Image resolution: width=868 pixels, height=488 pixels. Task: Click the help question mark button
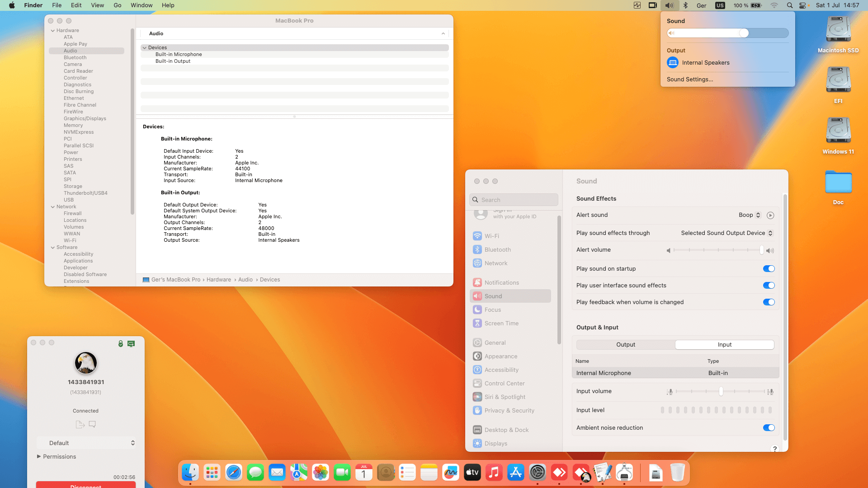click(775, 449)
